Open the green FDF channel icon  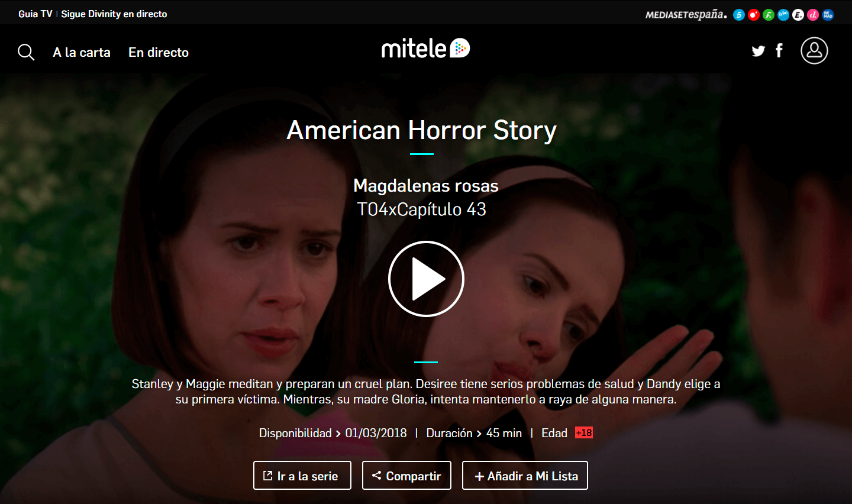769,15
